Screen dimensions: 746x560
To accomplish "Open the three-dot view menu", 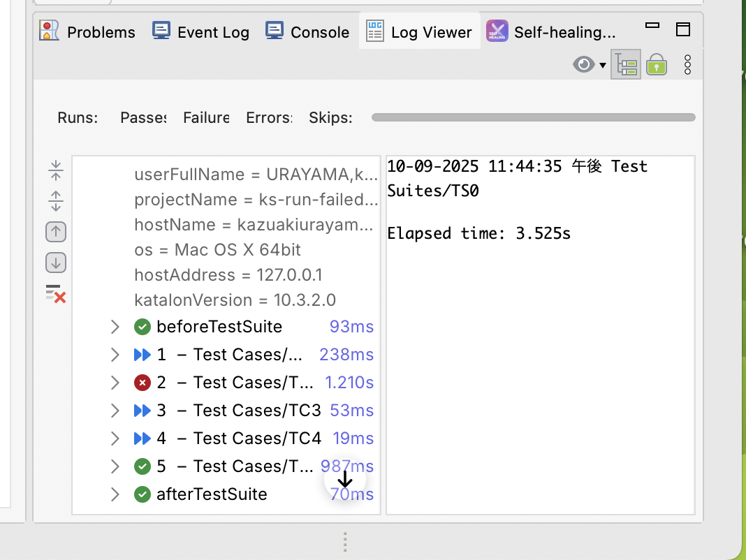I will click(x=687, y=66).
